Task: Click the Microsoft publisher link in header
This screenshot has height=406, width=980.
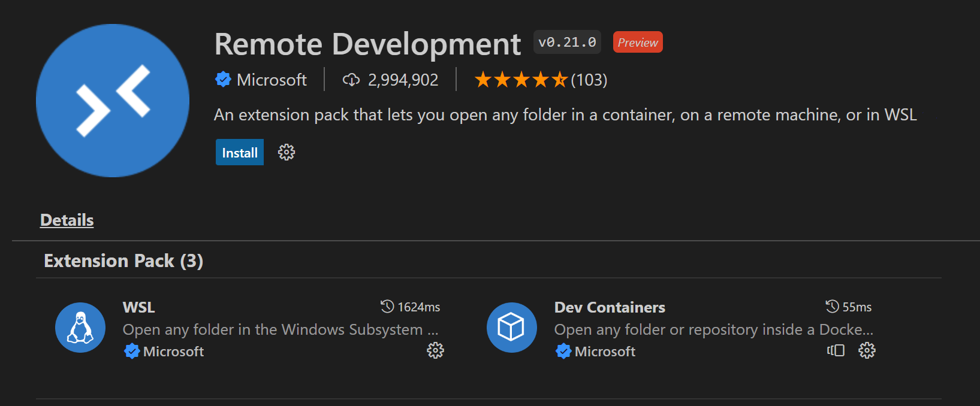Action: point(272,80)
